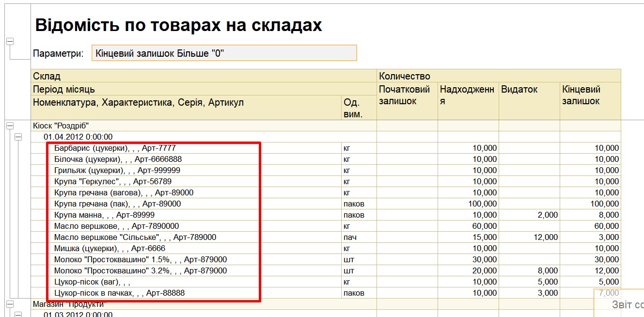This screenshot has width=644, height=317.
Task: Click Кінцевий залишок 30,000 for Молоко 1.5%
Action: tap(590, 260)
